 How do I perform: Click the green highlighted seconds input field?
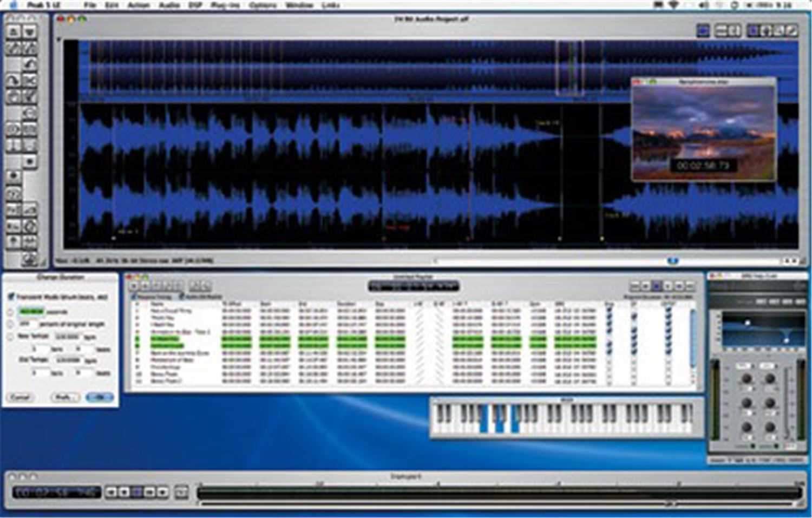(31, 312)
